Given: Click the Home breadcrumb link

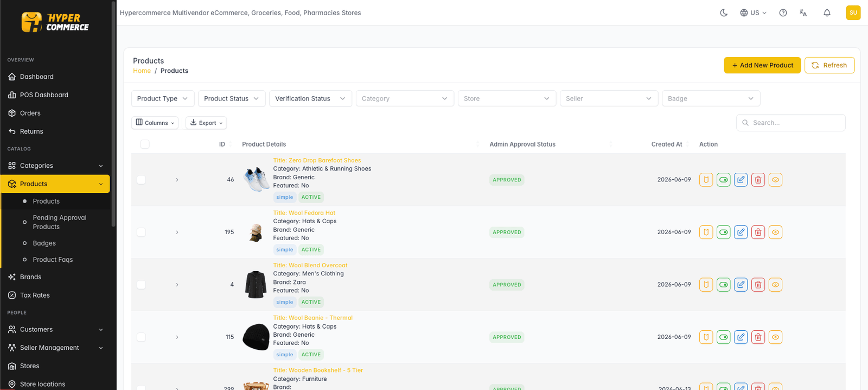Looking at the screenshot, I should coord(142,71).
